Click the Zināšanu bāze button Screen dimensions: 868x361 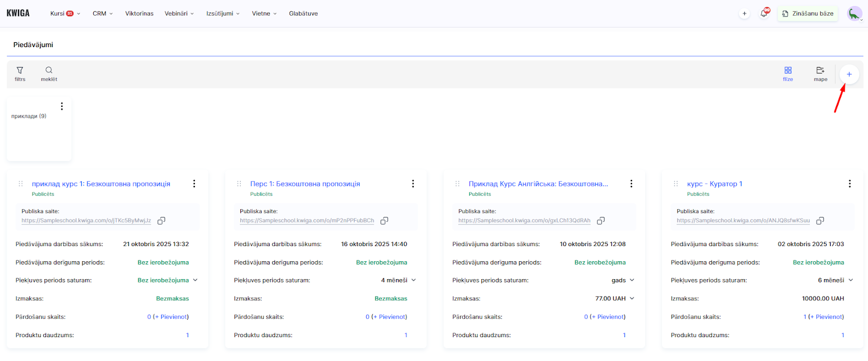point(807,14)
